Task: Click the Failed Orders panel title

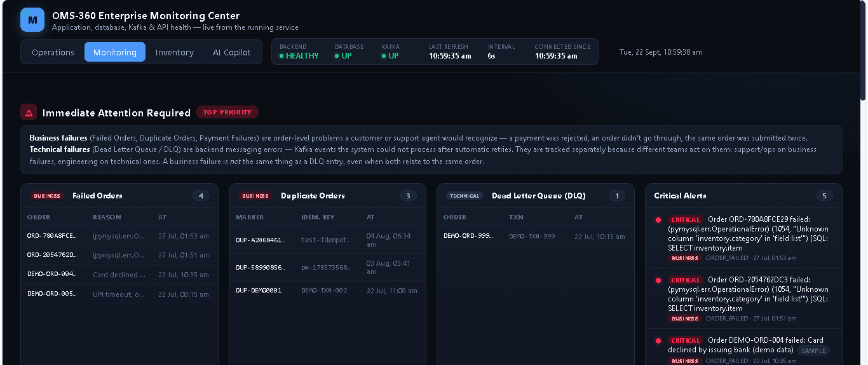Action: [97, 196]
